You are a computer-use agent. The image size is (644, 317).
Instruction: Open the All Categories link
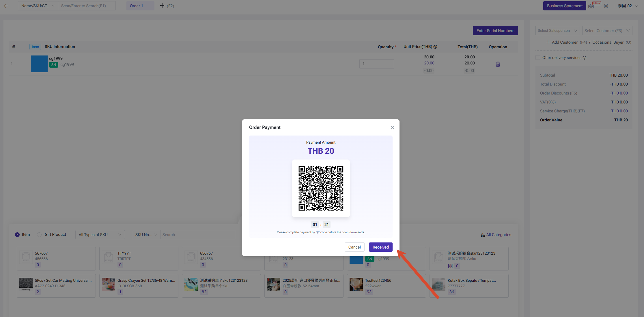(x=499, y=235)
